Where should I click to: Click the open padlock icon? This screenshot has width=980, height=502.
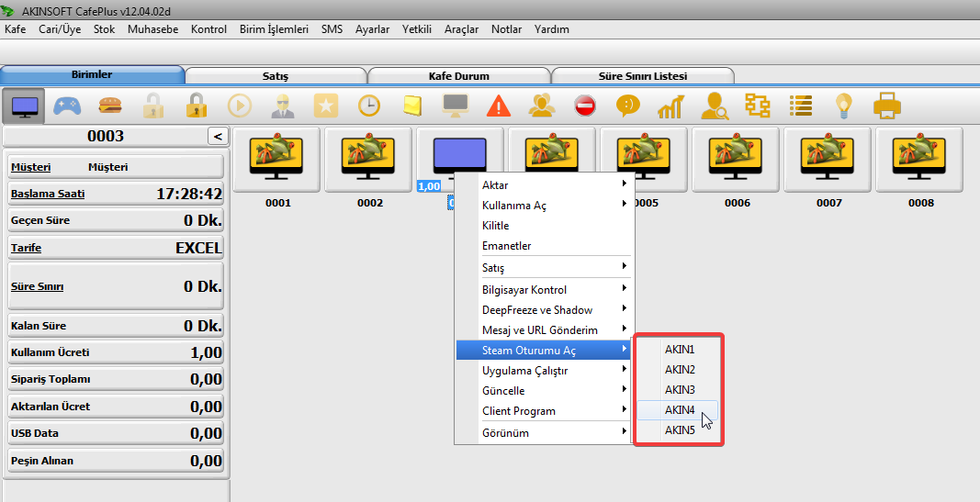point(153,106)
